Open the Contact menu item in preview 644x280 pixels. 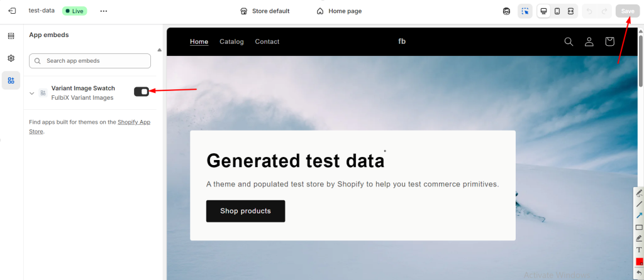pos(267,41)
